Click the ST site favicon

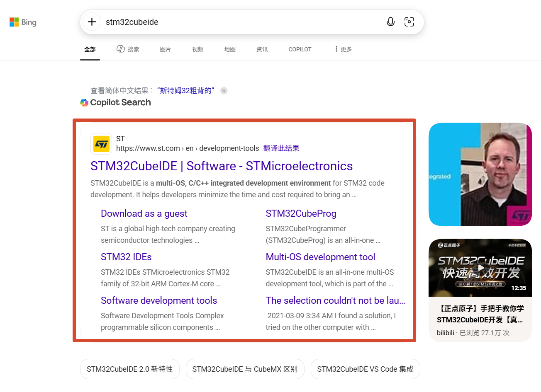(101, 144)
